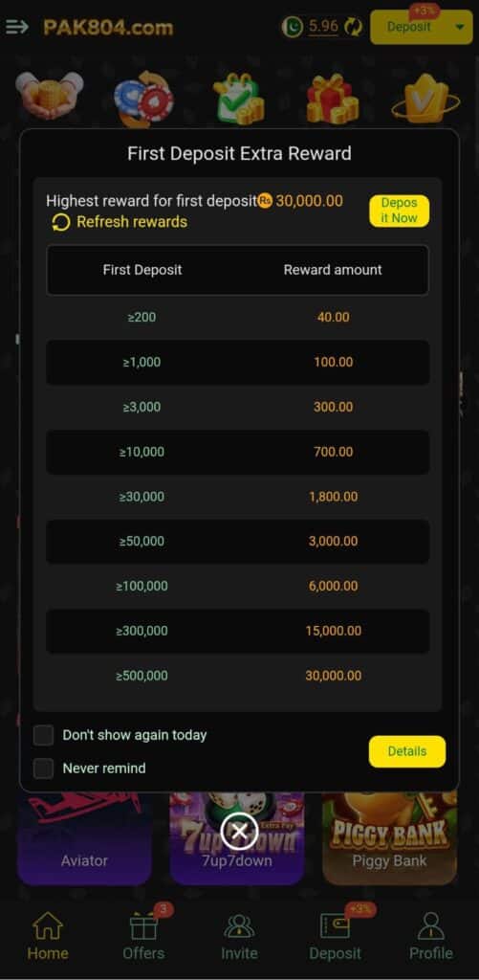Open the hamburger side menu icon
The height and width of the screenshot is (980, 479).
17,27
